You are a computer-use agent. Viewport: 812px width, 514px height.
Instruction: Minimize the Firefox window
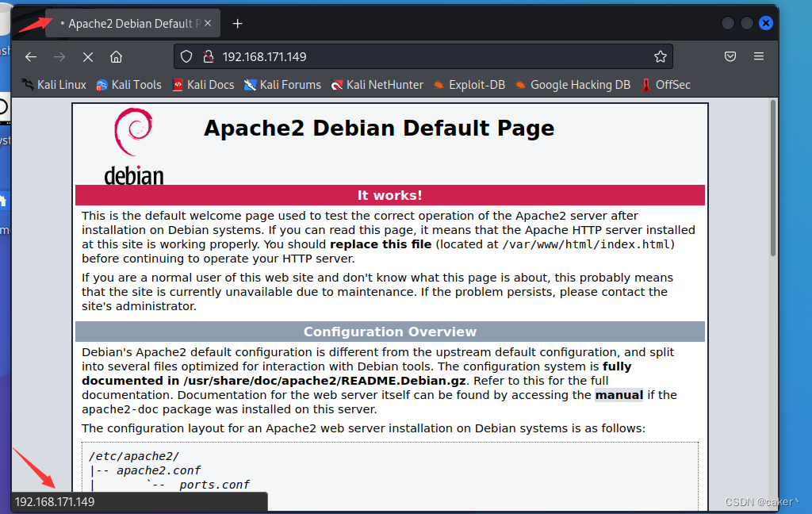(728, 23)
